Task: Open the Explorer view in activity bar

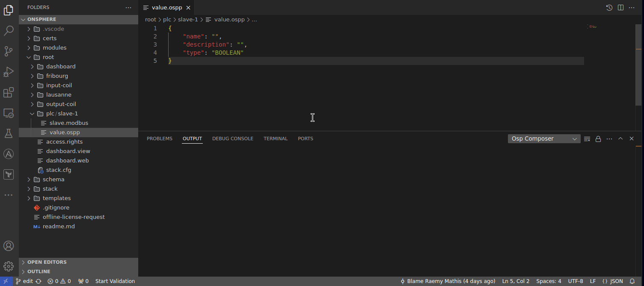Action: click(9, 10)
